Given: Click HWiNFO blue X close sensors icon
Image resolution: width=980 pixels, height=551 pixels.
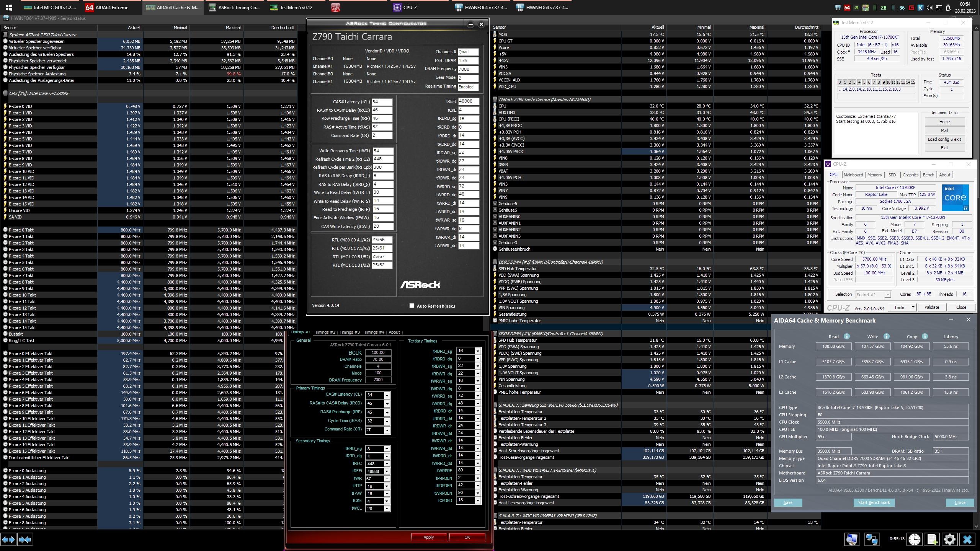Looking at the screenshot, I should (967, 540).
